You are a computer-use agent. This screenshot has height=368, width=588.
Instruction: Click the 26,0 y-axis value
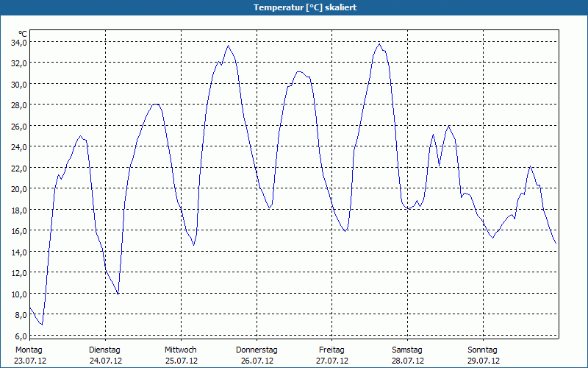(19, 126)
